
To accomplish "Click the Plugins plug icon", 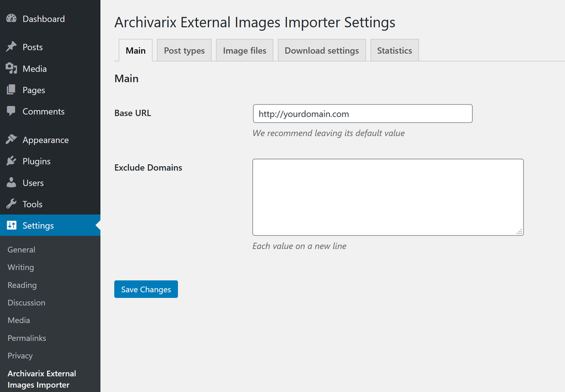I will click(11, 161).
